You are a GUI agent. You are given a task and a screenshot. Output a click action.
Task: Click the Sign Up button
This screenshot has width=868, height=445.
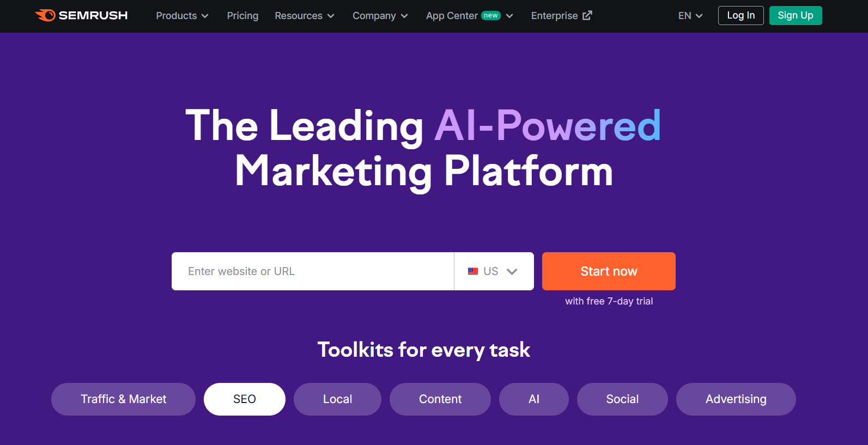point(795,15)
